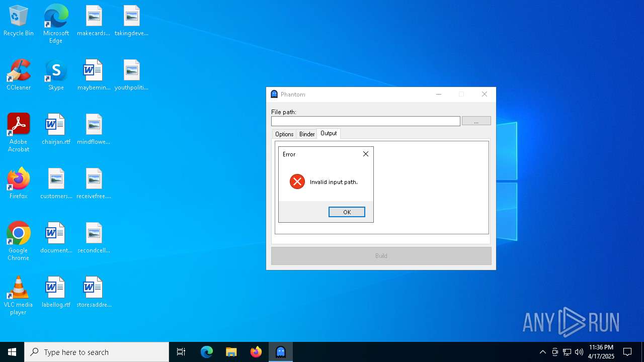
Task: Select the youthpoliti file icon
Action: (x=131, y=75)
